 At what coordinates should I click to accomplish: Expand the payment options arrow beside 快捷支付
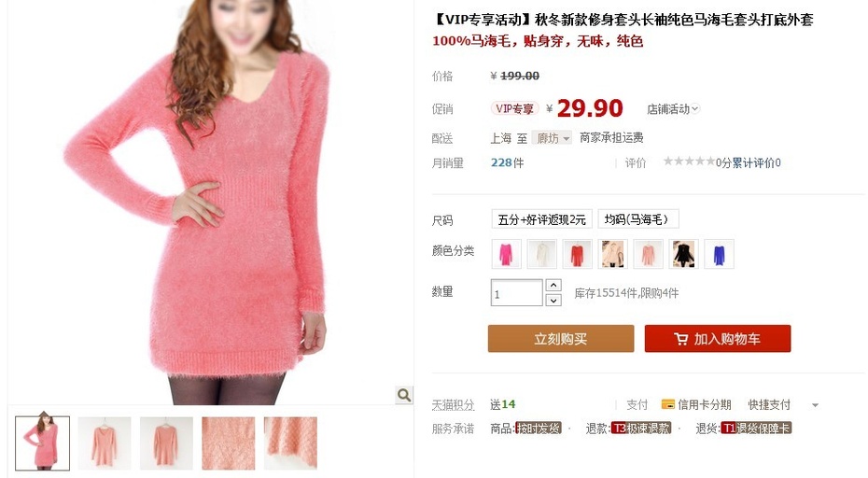815,405
